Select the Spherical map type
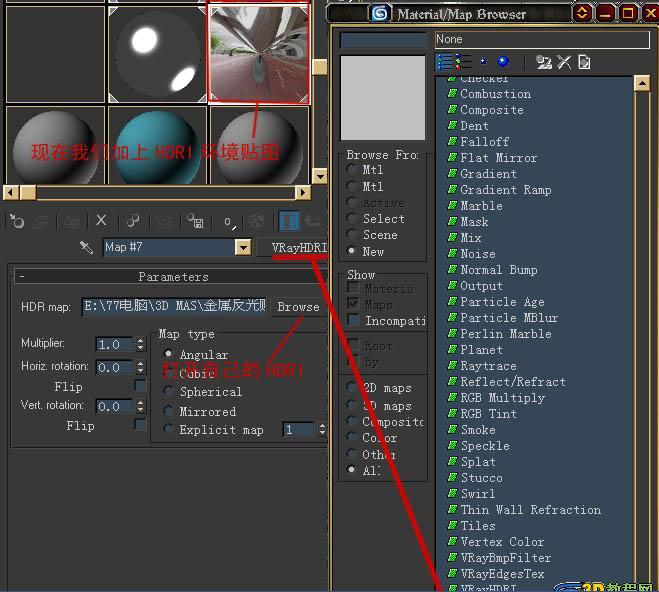This screenshot has height=592, width=659. (x=168, y=392)
